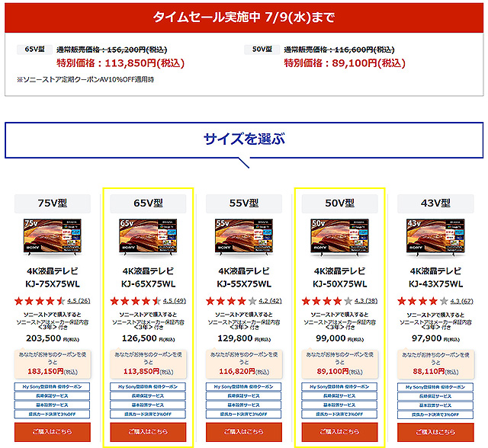Select the 65V型 size header in product list

[148, 203]
